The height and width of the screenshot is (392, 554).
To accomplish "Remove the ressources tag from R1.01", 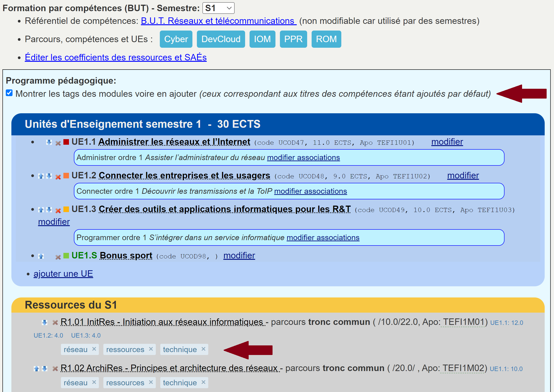I will (x=151, y=349).
